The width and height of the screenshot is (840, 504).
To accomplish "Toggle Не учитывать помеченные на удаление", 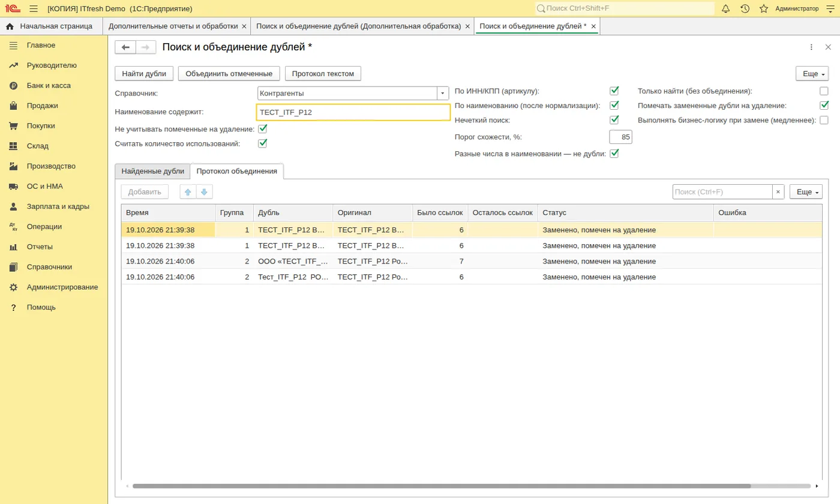I will pyautogui.click(x=262, y=129).
